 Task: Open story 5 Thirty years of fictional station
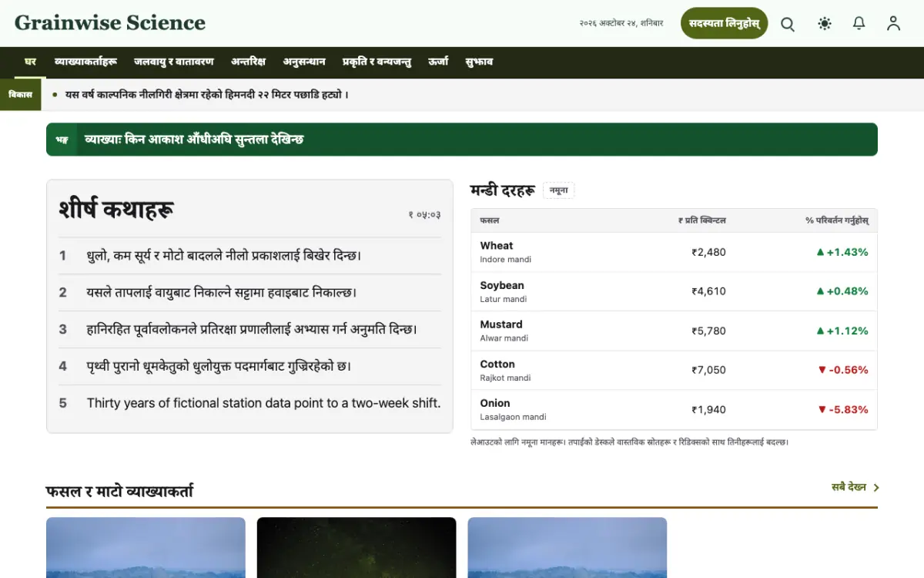click(x=263, y=403)
